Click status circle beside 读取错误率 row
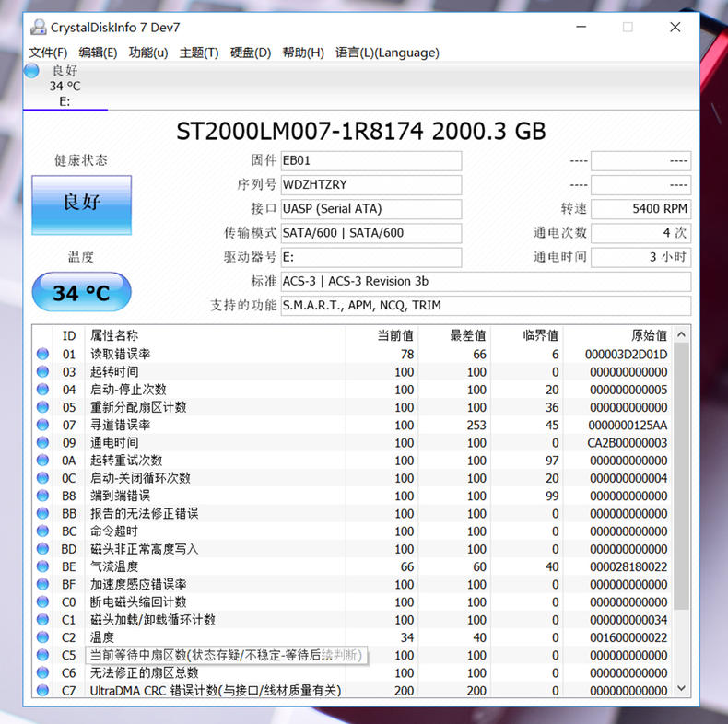This screenshot has height=724, width=728. click(42, 355)
